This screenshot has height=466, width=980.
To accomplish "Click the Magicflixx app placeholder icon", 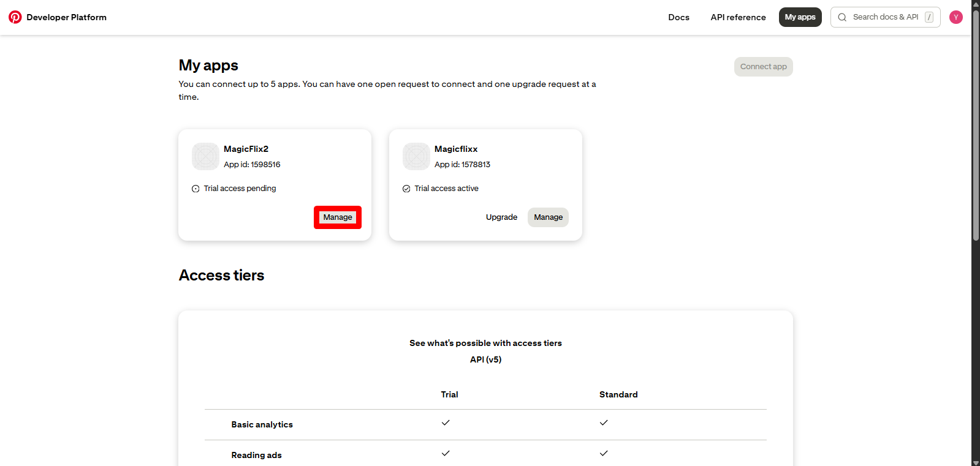I will coord(416,156).
